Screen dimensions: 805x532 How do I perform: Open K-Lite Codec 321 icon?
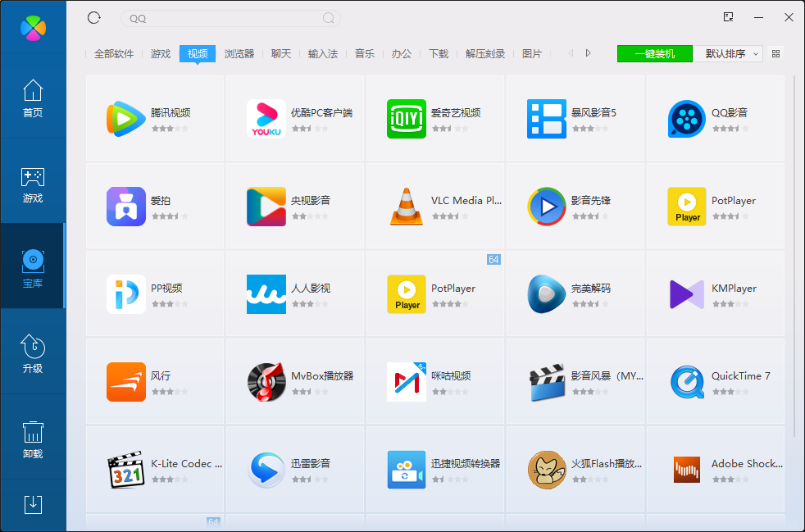(x=125, y=470)
